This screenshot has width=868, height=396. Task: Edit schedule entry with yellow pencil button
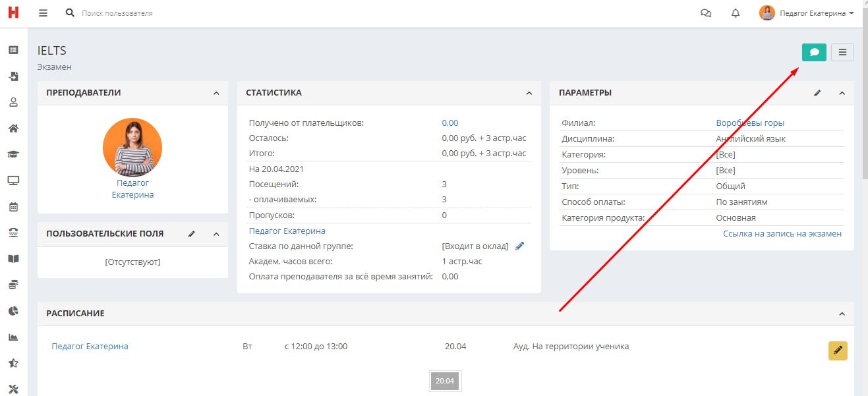tap(838, 351)
